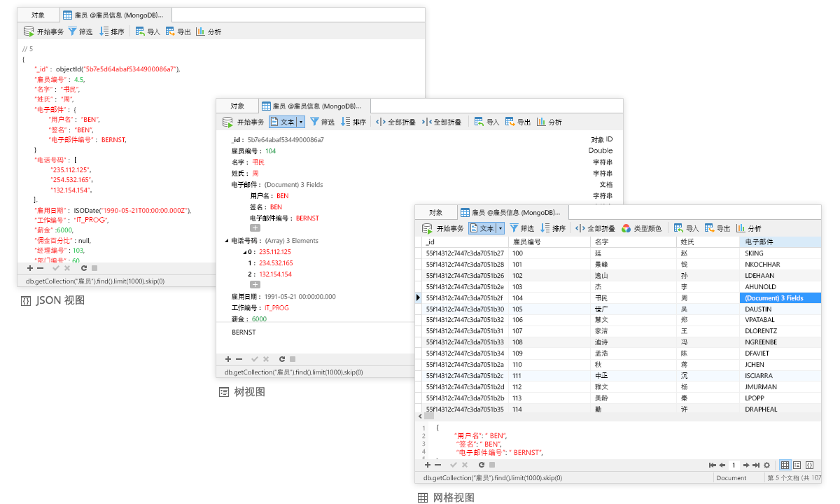Viewport: 840px width, 504px height.
Task: Click 排序 icon in JSON view window
Action: [x=104, y=31]
